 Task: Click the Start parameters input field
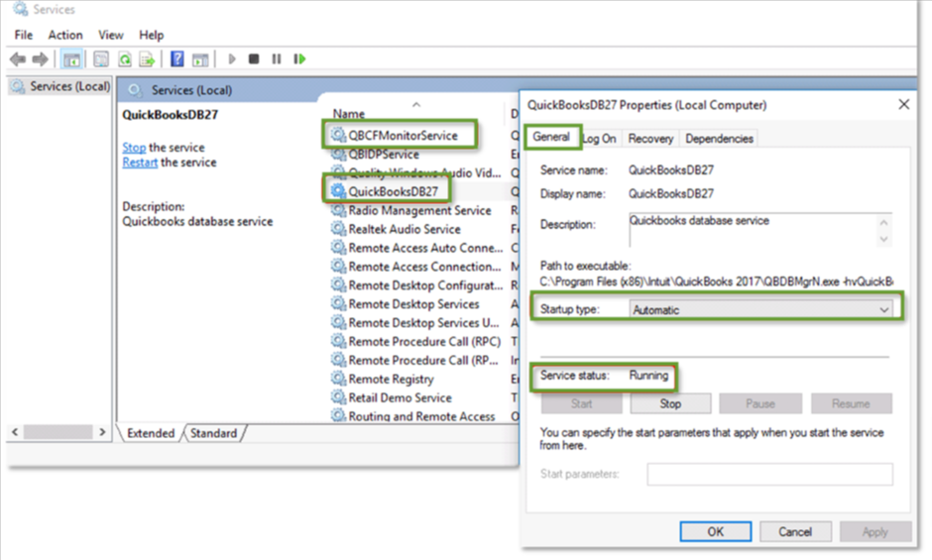pyautogui.click(x=769, y=475)
